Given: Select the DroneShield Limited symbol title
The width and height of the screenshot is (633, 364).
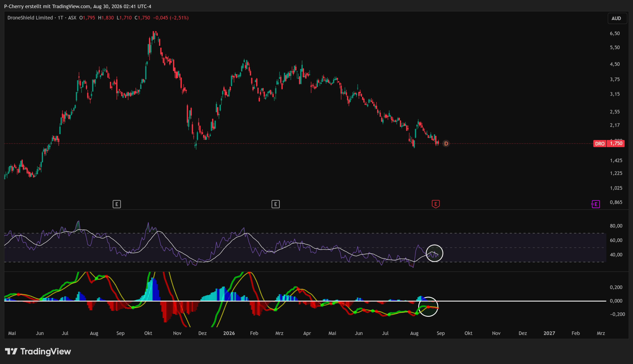Looking at the screenshot, I should (30, 18).
